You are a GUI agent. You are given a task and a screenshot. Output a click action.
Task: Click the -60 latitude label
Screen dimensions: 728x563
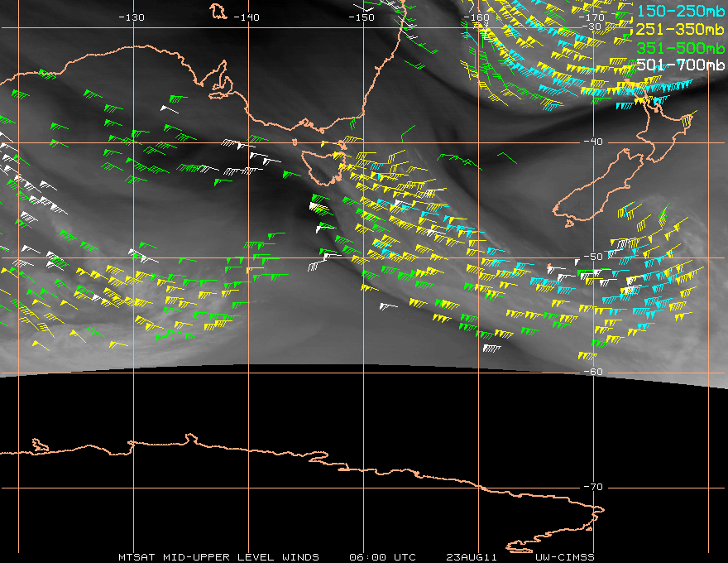[593, 372]
